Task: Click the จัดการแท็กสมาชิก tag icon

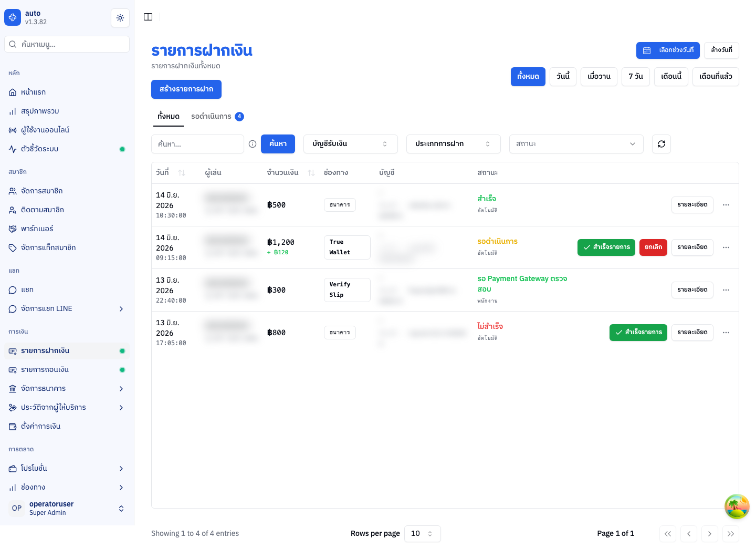Action: point(13,248)
